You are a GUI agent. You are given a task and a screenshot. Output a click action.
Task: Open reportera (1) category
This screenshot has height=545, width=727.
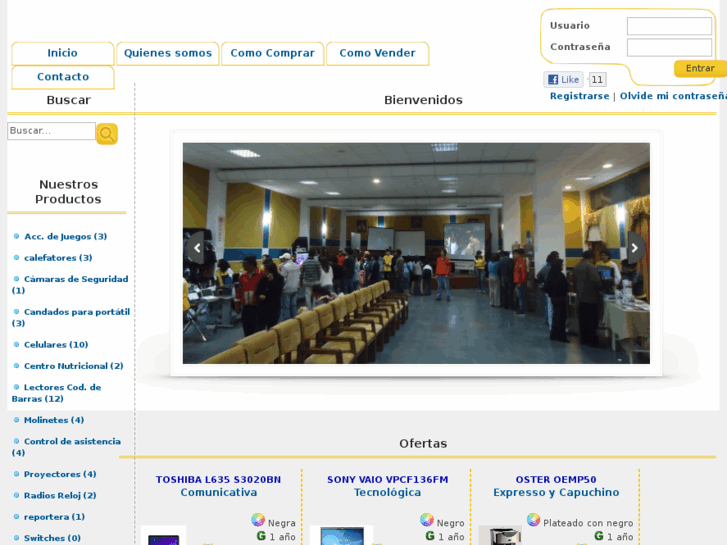point(54,517)
